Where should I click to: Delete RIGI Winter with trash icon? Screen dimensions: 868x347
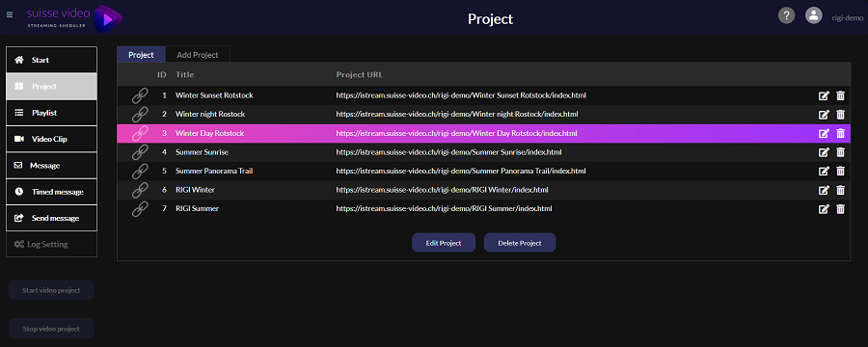[840, 190]
